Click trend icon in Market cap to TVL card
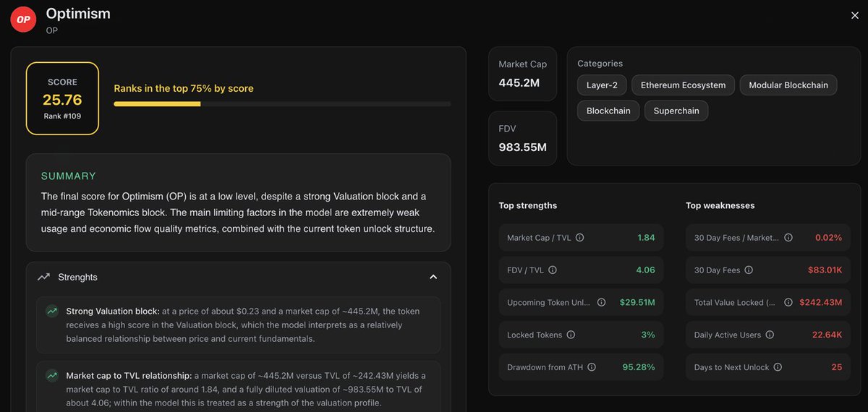 pyautogui.click(x=52, y=376)
